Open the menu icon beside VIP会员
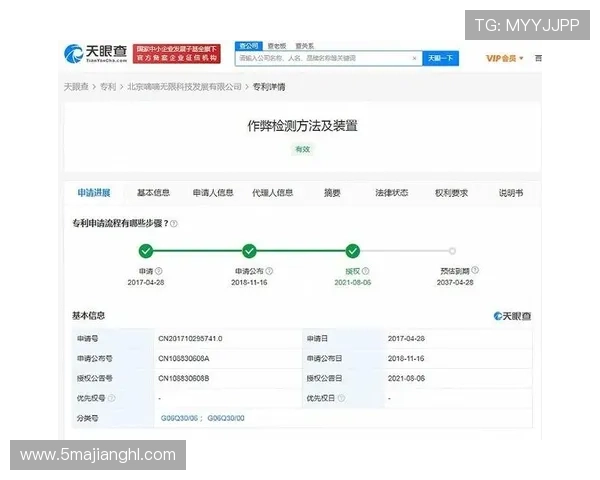This screenshot has height=480, width=600. (538, 58)
